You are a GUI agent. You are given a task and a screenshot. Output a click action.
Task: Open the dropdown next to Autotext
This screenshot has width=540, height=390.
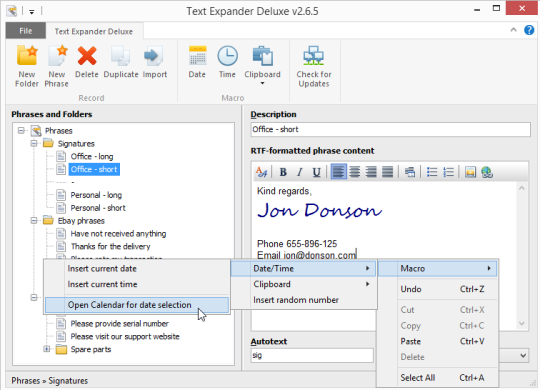(x=523, y=355)
